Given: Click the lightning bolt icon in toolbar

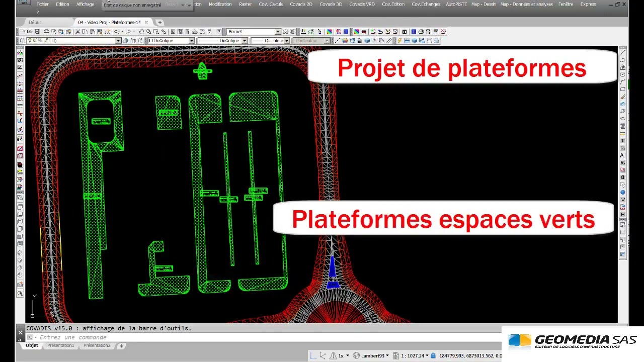Looking at the screenshot, I should pyautogui.click(x=400, y=40).
